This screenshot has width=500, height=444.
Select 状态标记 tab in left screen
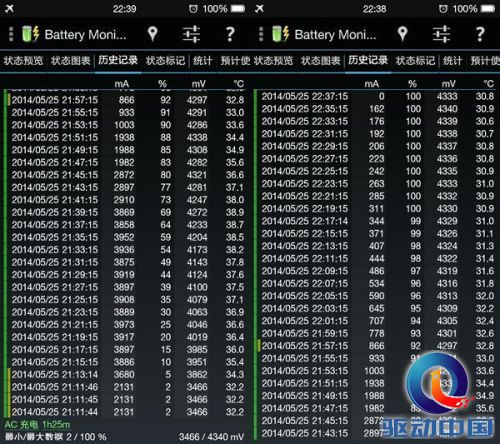165,61
